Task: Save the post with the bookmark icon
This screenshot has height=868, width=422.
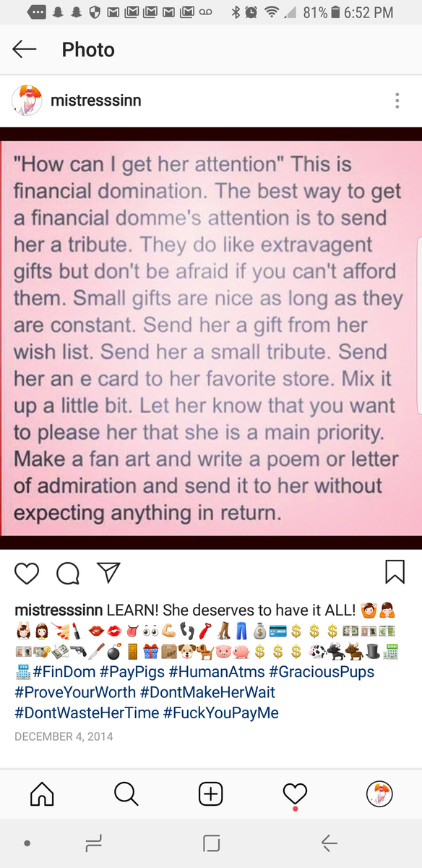Action: pyautogui.click(x=395, y=572)
